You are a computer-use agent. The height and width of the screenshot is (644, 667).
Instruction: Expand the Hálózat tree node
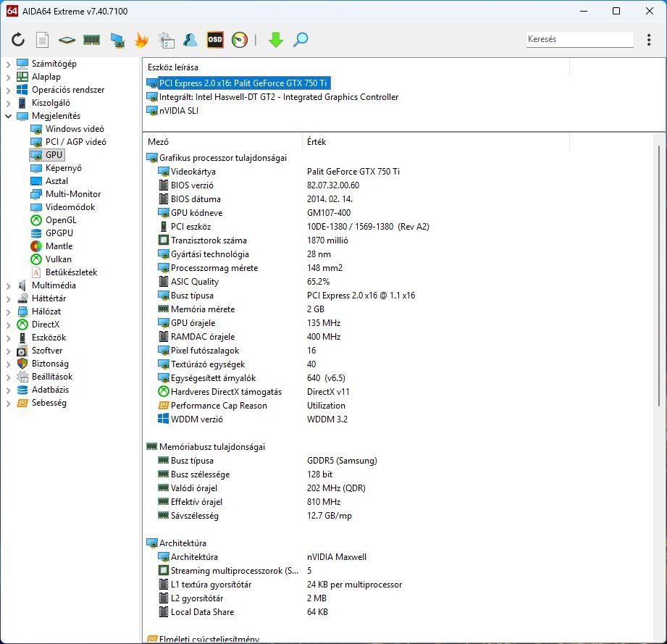click(8, 311)
